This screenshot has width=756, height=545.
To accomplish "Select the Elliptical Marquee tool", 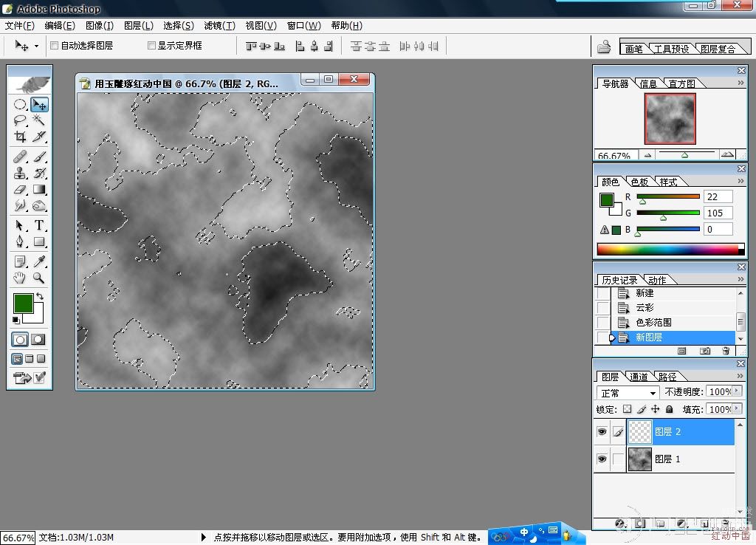I will pos(20,105).
